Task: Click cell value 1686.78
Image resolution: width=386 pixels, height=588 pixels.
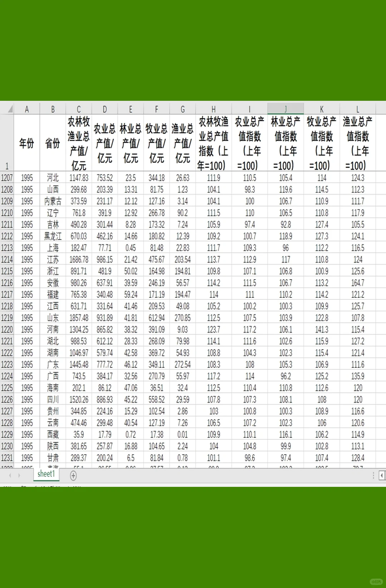Action: click(79, 260)
